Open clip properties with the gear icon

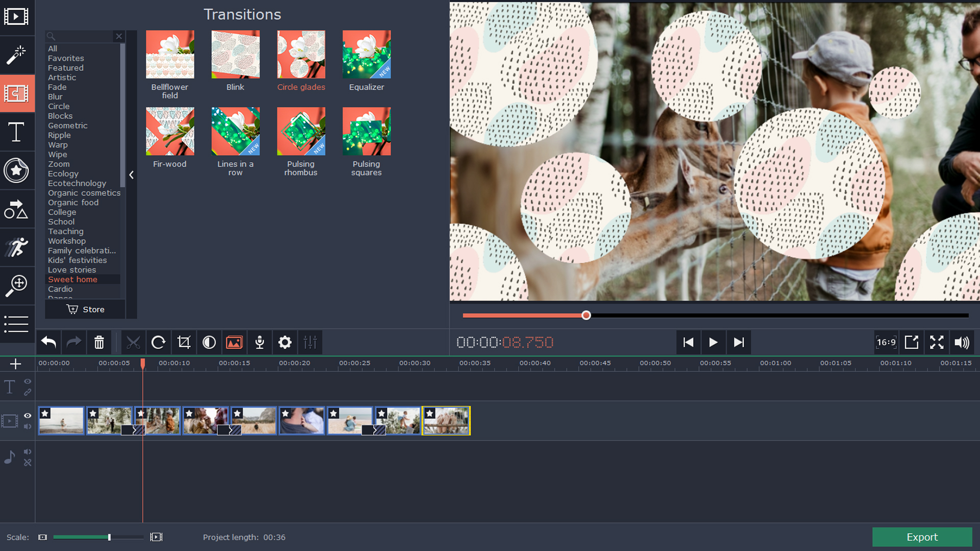284,342
